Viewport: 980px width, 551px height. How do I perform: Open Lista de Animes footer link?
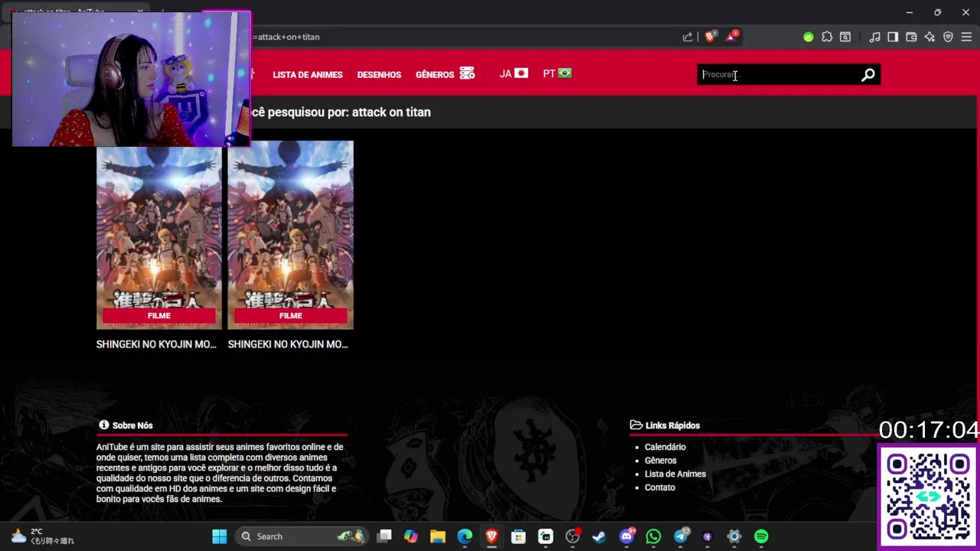coord(675,474)
